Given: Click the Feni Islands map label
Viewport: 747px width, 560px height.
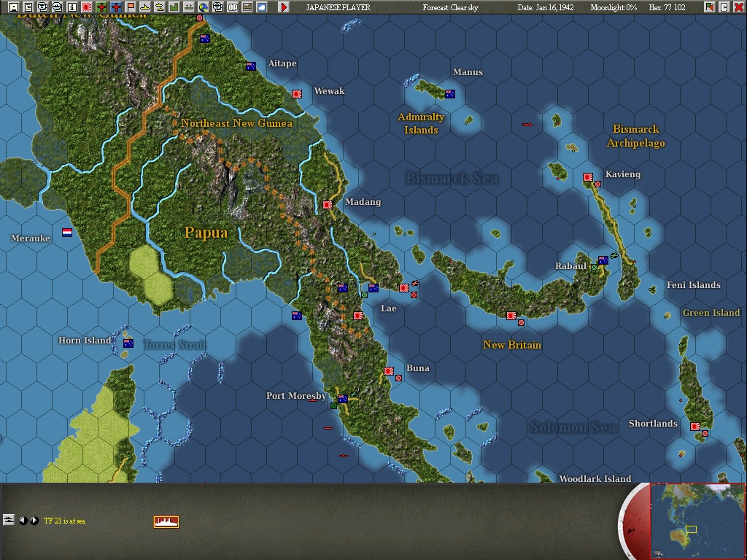Looking at the screenshot, I should pyautogui.click(x=694, y=285).
